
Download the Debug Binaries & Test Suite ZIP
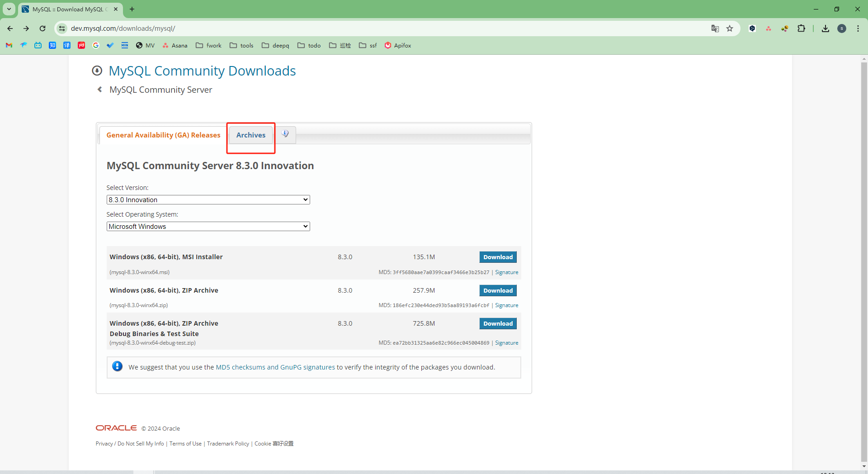point(498,323)
